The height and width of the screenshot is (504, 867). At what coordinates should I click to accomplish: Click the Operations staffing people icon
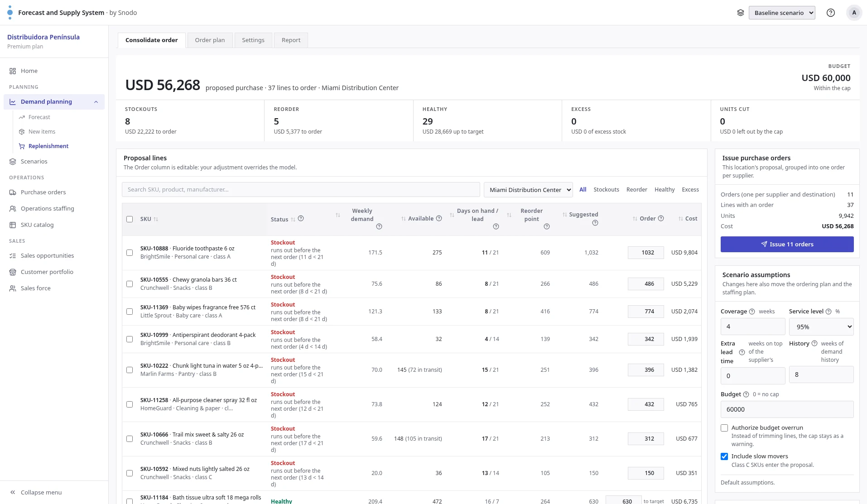tap(13, 209)
